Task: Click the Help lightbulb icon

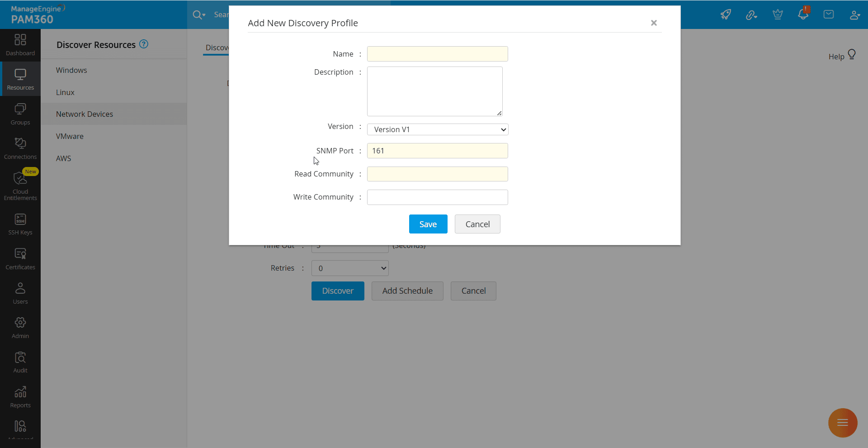Action: (852, 55)
